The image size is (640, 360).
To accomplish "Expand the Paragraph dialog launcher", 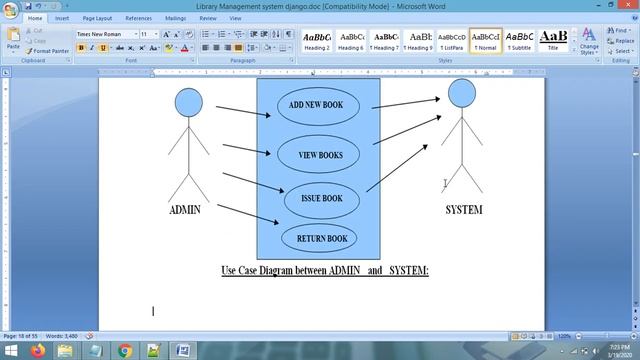I will click(x=291, y=60).
